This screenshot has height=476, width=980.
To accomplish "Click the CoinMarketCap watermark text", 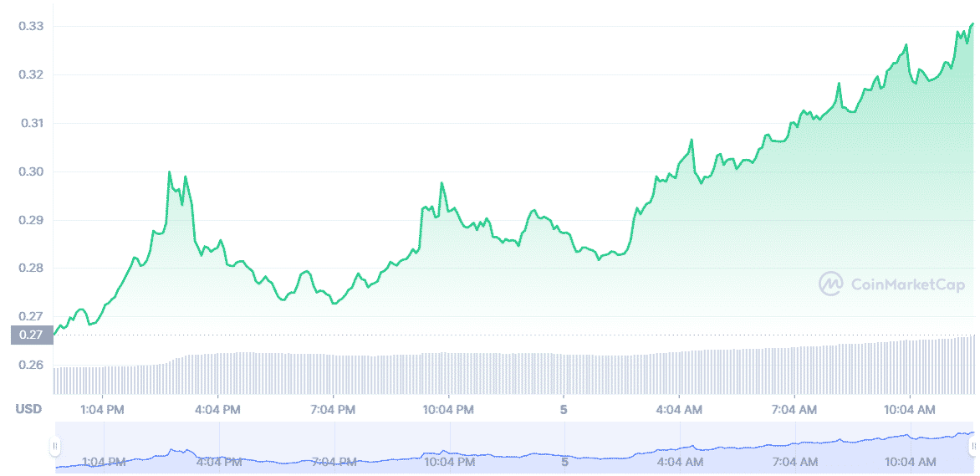I will [907, 284].
